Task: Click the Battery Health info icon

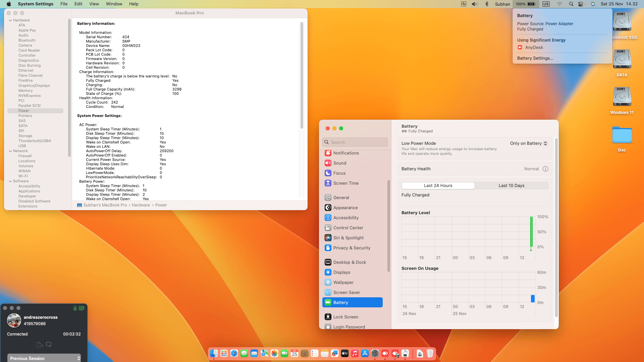Action: [545, 169]
